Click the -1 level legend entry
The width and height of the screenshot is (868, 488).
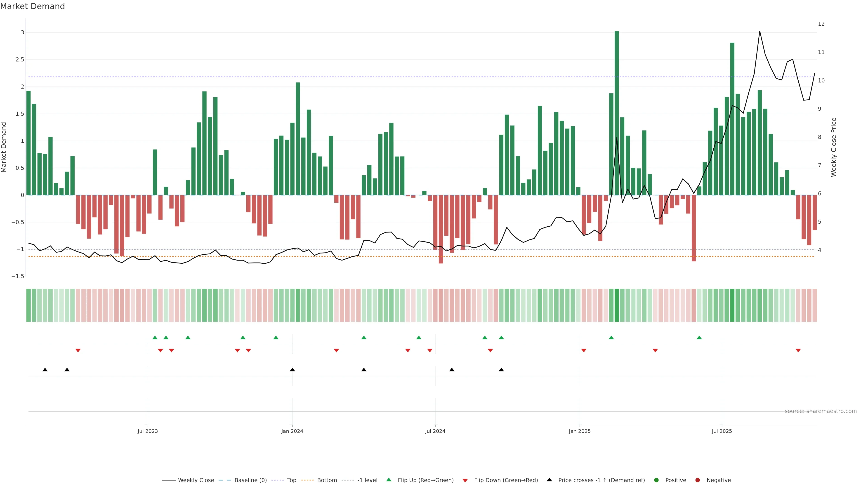[367, 480]
